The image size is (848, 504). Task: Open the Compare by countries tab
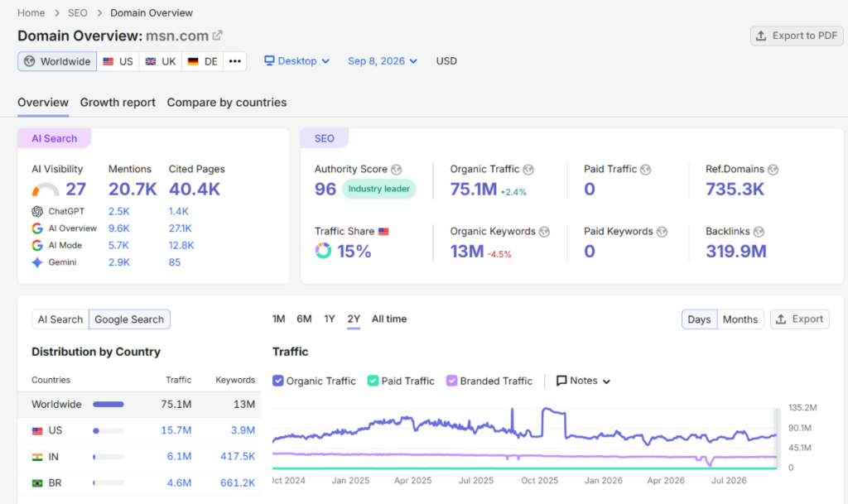click(227, 103)
